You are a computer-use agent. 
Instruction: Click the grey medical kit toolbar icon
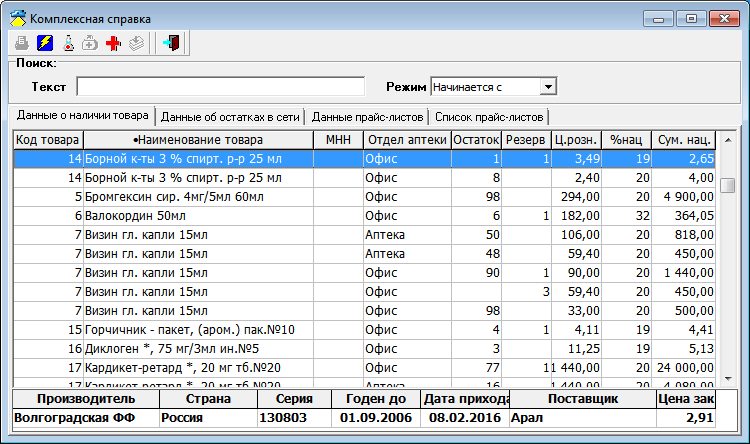pos(90,43)
